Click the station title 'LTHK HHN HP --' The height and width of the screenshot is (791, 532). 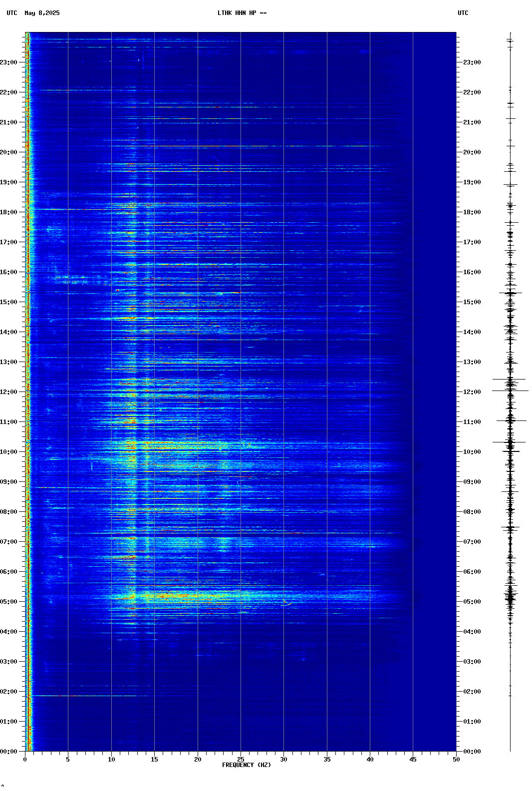coord(242,13)
